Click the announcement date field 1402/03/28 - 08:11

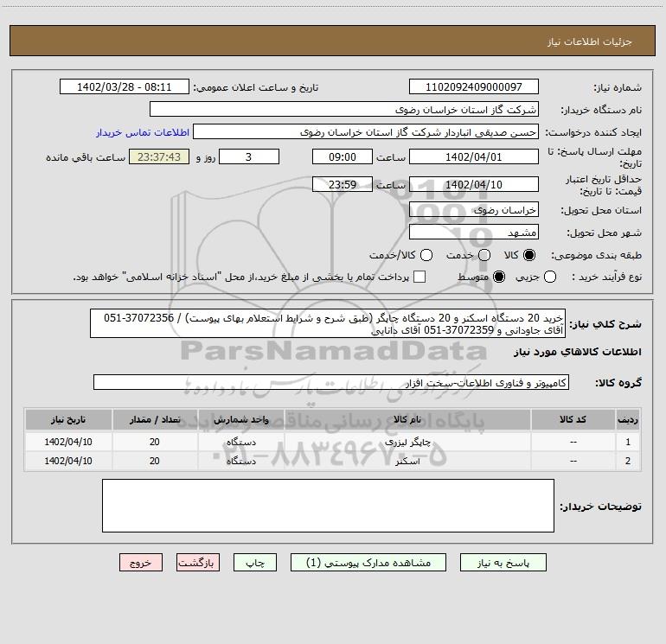tap(125, 86)
